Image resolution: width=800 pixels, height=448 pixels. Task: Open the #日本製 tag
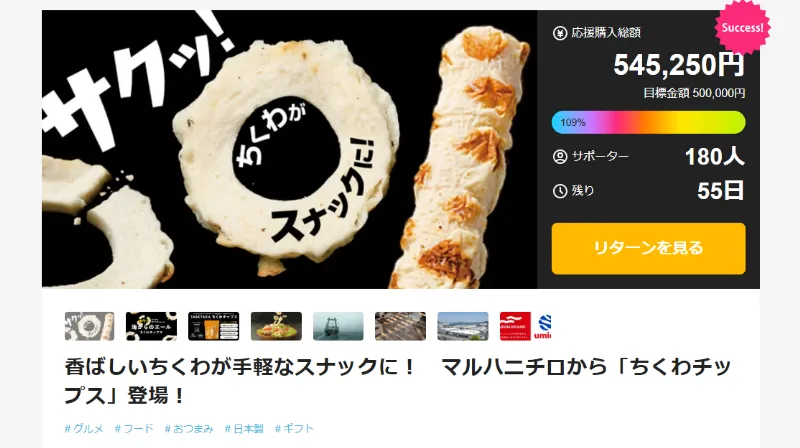click(x=244, y=429)
